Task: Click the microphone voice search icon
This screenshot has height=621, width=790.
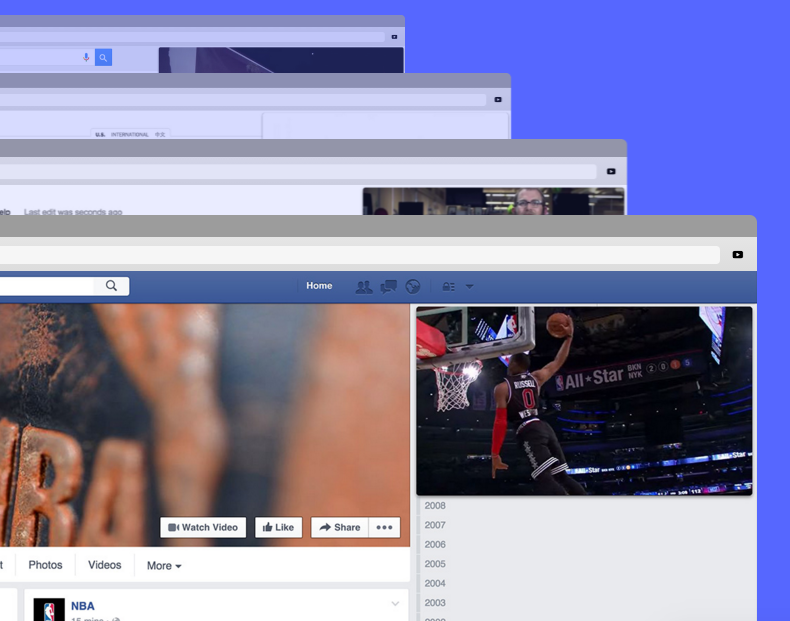Action: (86, 57)
